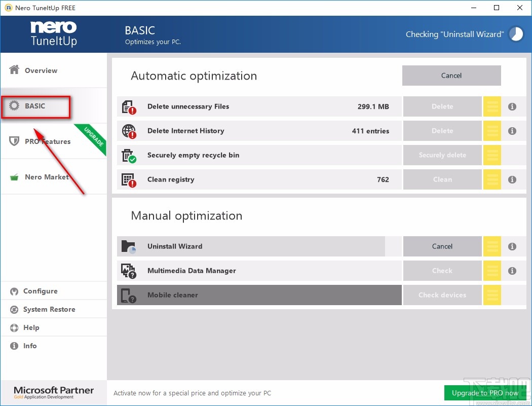Click the recycle bin icon
This screenshot has height=406, width=532.
(129, 155)
